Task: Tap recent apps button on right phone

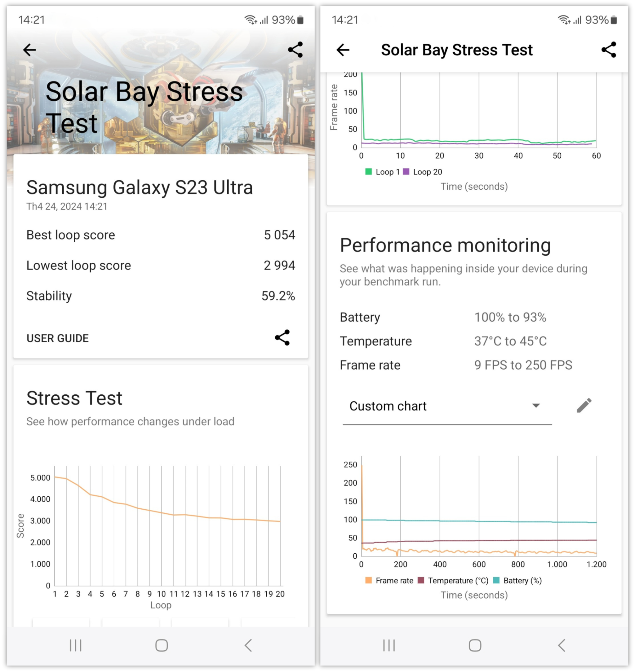Action: [389, 645]
